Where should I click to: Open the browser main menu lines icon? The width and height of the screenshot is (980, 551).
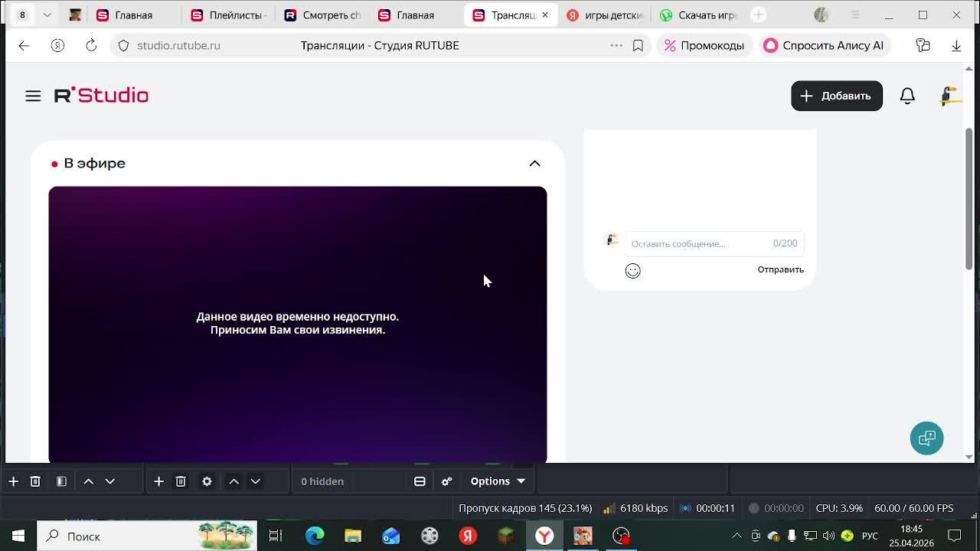pyautogui.click(x=855, y=15)
